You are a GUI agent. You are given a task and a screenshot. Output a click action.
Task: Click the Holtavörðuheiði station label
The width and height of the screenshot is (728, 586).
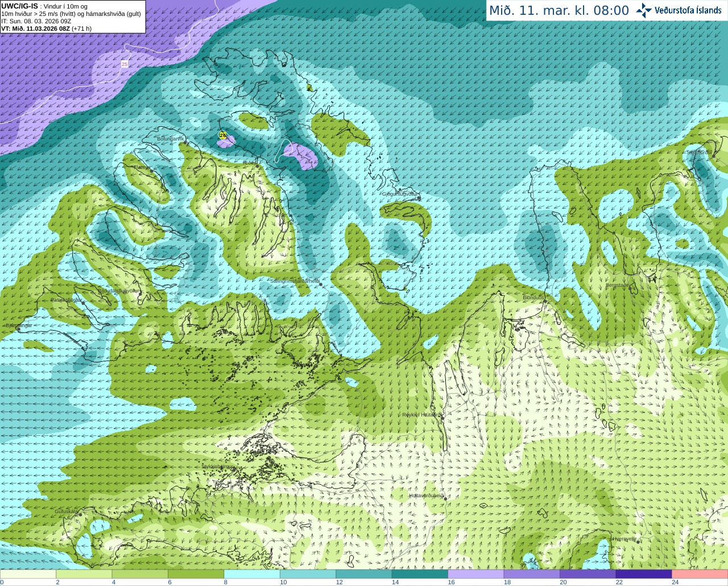(427, 496)
